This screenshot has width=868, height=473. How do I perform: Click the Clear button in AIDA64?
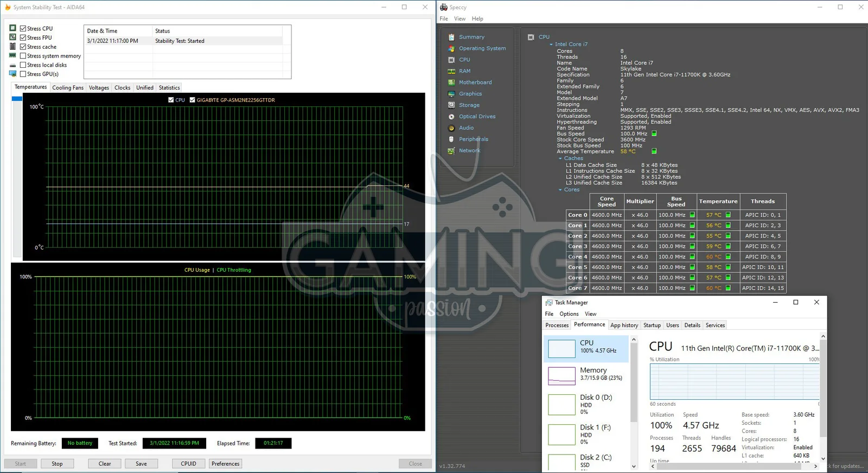tap(105, 464)
